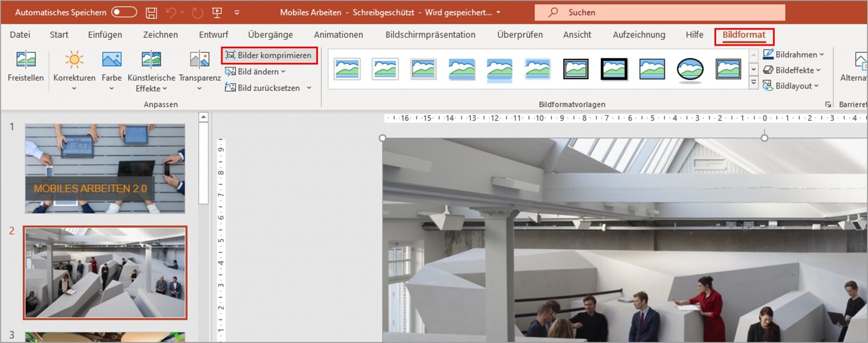This screenshot has height=343, width=868.
Task: Select the Bildformat tab
Action: 744,35
